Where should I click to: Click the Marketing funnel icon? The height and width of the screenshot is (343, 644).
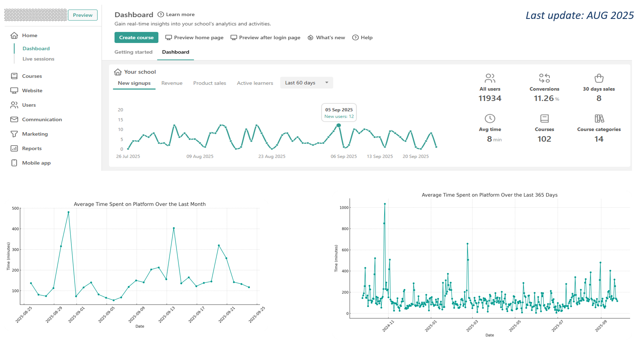14,134
